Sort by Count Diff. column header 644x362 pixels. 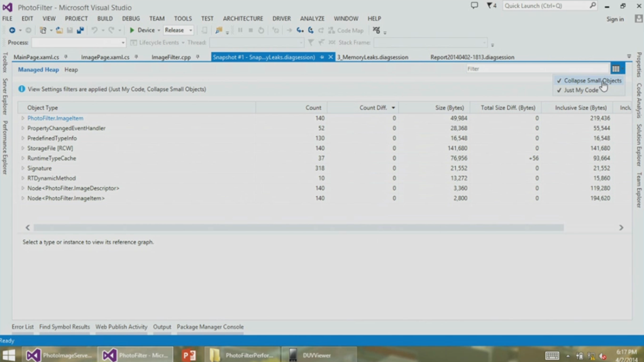tap(363, 107)
